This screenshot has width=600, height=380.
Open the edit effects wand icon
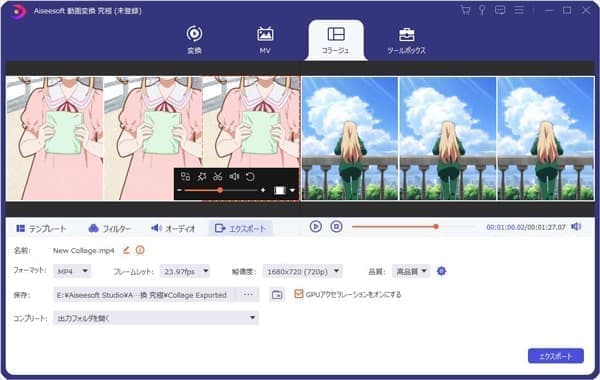[202, 176]
